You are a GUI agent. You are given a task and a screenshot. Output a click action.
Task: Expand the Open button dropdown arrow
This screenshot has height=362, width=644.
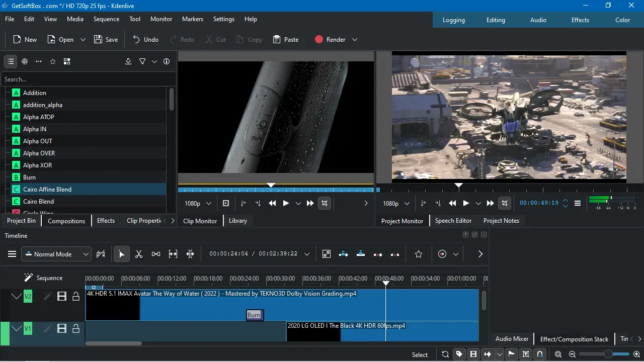click(83, 40)
